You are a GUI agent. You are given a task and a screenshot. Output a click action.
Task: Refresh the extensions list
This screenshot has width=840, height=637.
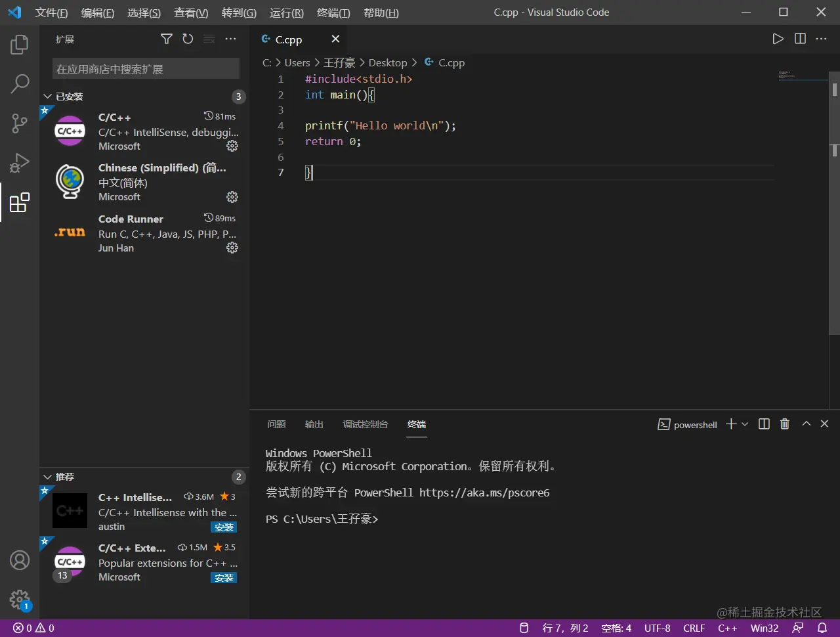point(188,39)
